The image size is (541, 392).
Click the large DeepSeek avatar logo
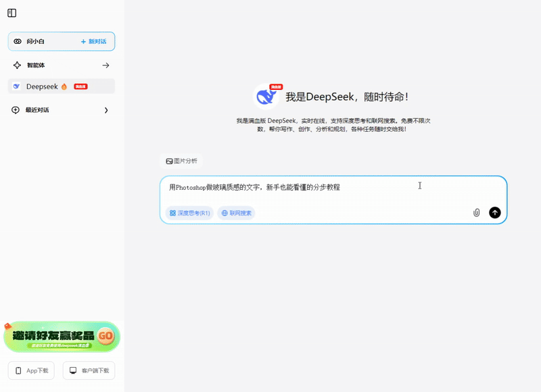point(266,97)
